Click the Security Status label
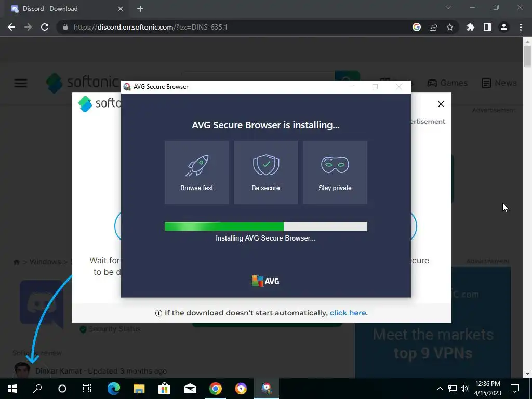Screen dimensions: 532x399 114,329
